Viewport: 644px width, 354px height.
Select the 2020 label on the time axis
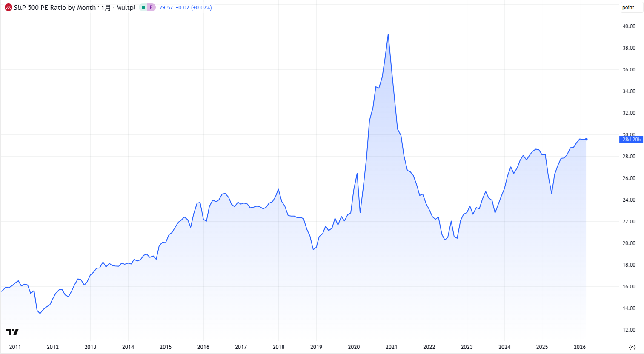(x=355, y=348)
